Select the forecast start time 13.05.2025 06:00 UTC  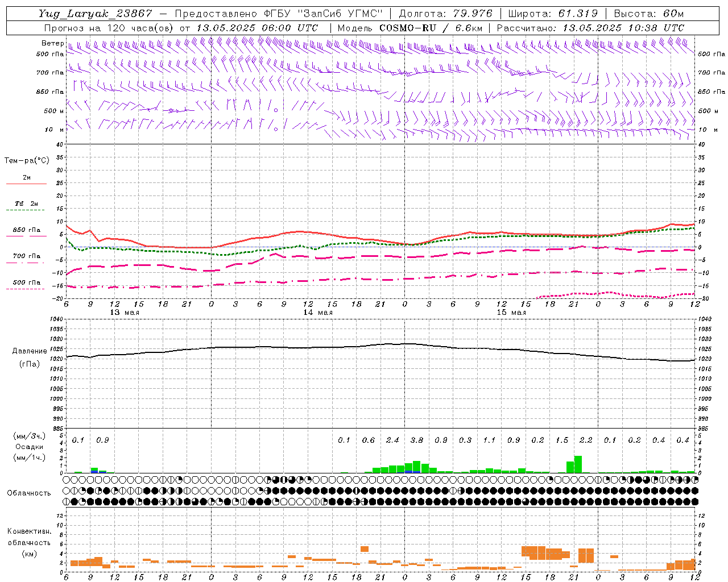tap(257, 28)
